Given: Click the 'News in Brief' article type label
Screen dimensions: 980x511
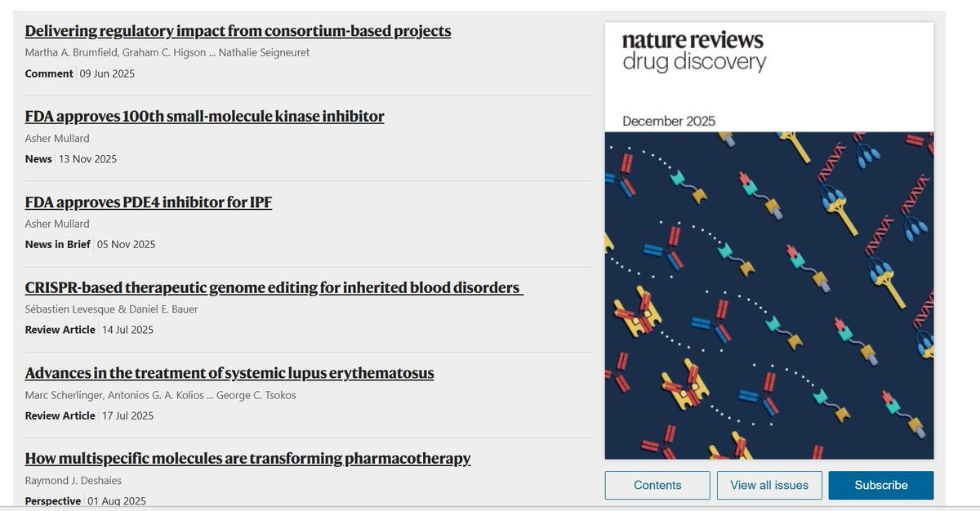Looking at the screenshot, I should point(57,244).
